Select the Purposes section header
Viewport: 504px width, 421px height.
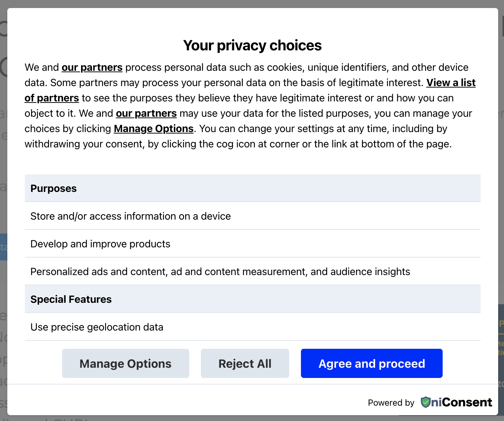pos(54,189)
